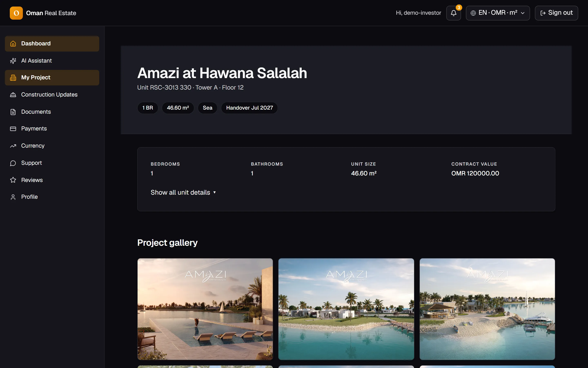
Task: Open the EN · OMR · m² locale dropdown
Action: tap(498, 13)
